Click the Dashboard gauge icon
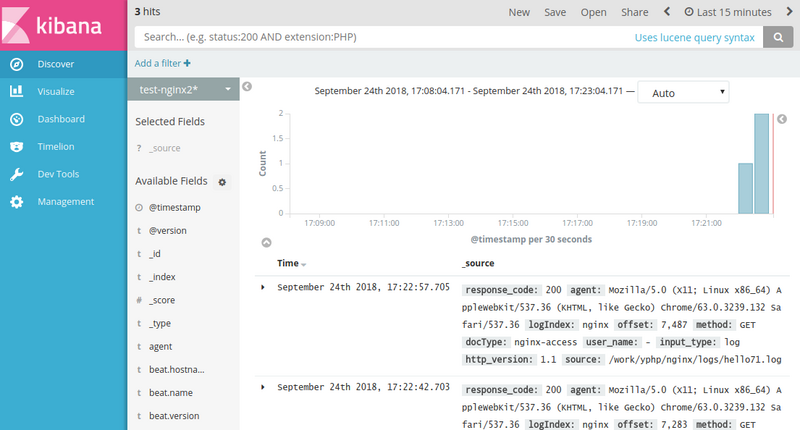The height and width of the screenshot is (430, 800). click(x=16, y=119)
